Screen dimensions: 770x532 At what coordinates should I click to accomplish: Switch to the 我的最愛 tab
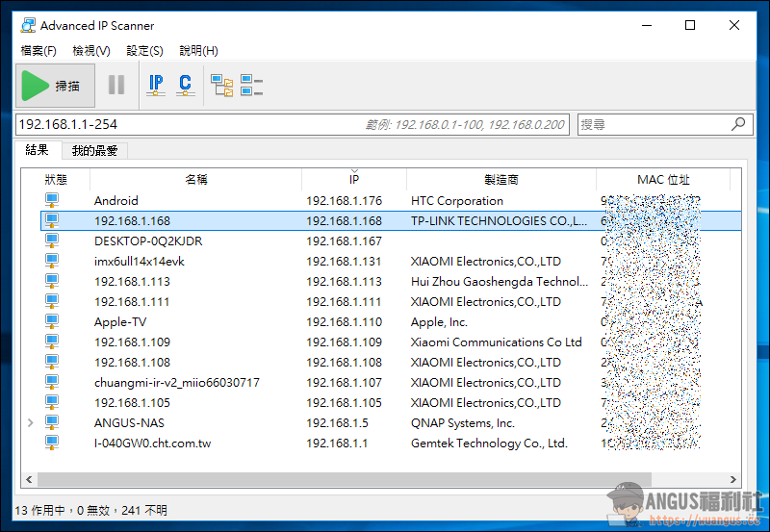click(x=94, y=151)
